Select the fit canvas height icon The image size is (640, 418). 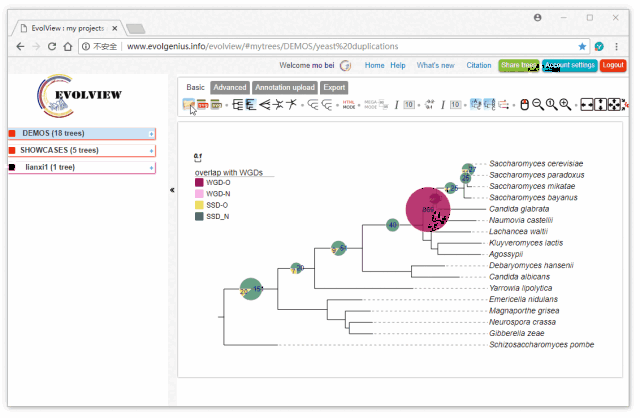[600, 105]
